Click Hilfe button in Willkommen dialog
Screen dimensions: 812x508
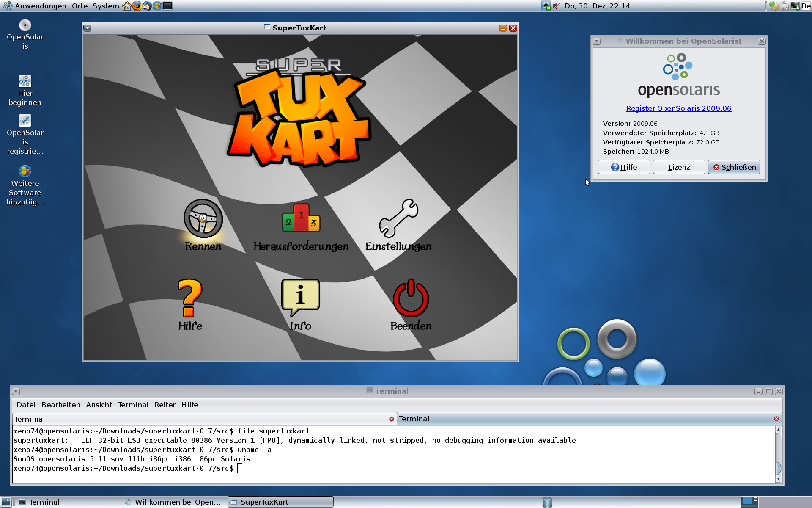624,167
